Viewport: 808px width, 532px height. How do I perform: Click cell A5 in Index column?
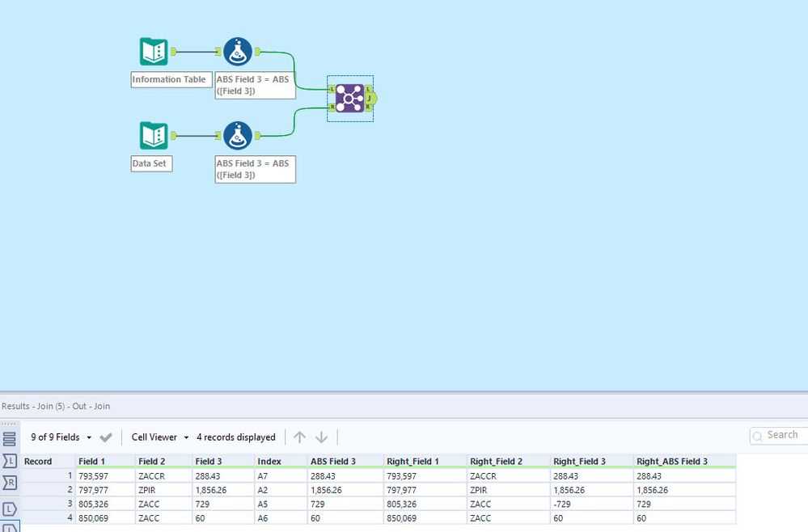coord(281,504)
